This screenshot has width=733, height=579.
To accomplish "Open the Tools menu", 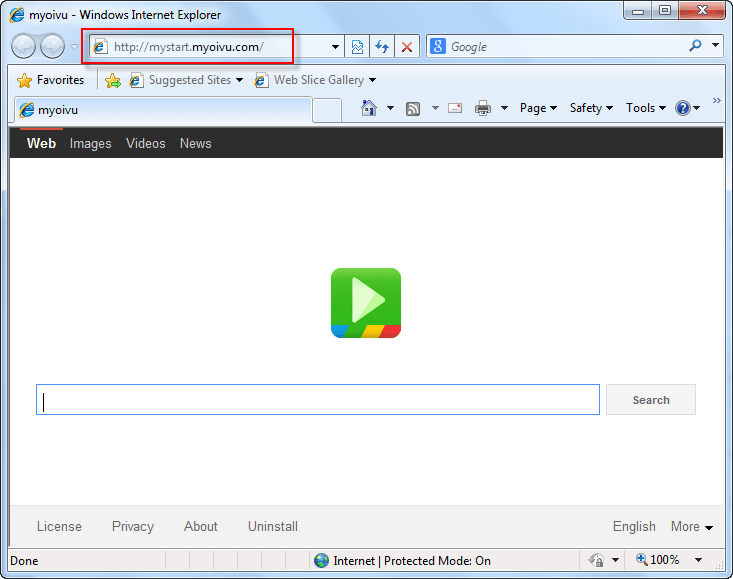I will tap(646, 108).
